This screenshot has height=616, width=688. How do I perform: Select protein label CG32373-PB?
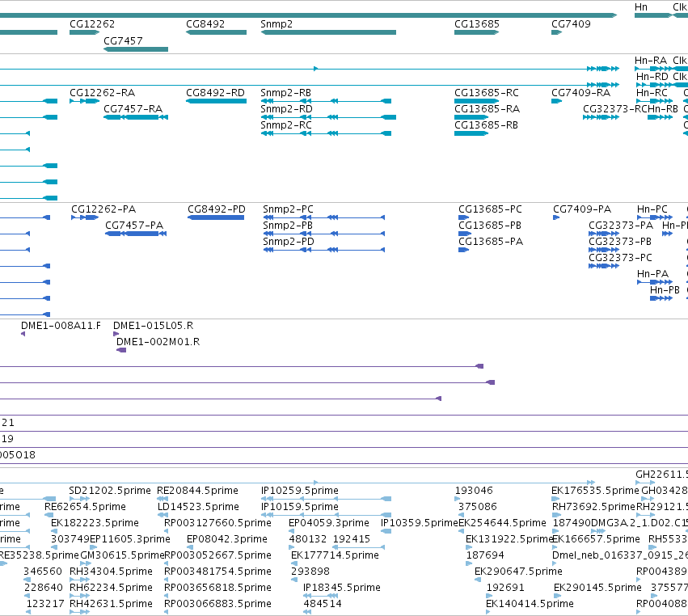click(x=620, y=242)
